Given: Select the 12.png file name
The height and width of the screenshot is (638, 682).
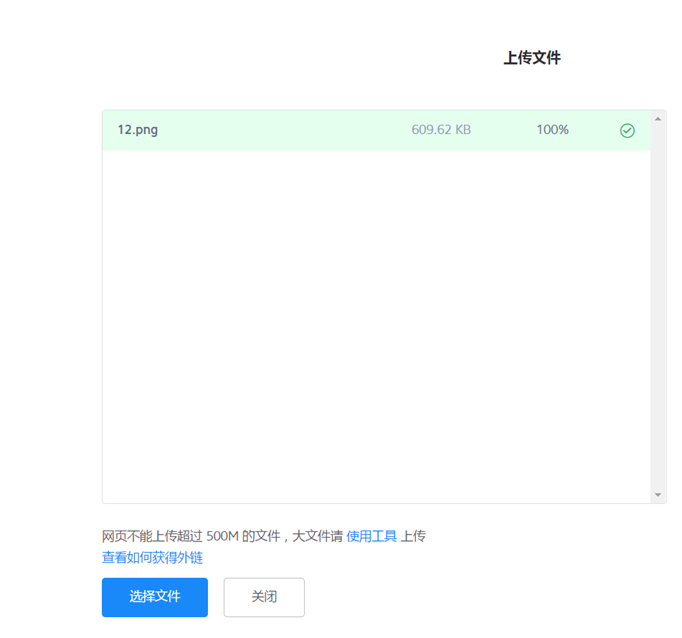Looking at the screenshot, I should click(x=137, y=130).
